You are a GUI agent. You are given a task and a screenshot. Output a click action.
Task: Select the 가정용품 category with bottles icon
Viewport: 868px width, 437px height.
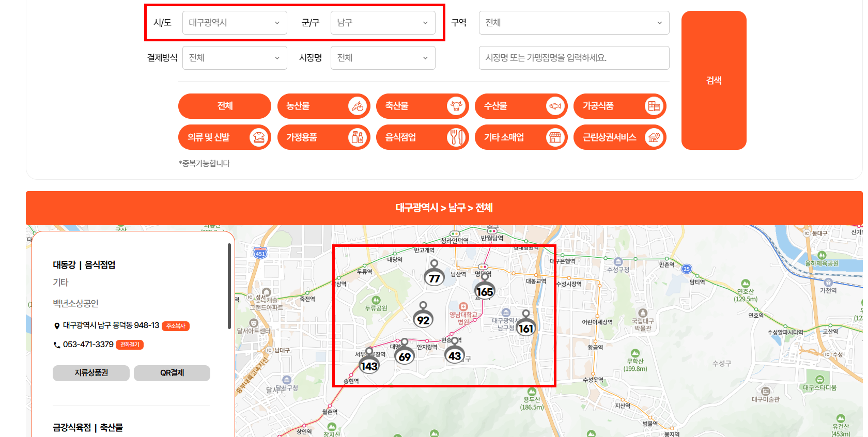323,137
